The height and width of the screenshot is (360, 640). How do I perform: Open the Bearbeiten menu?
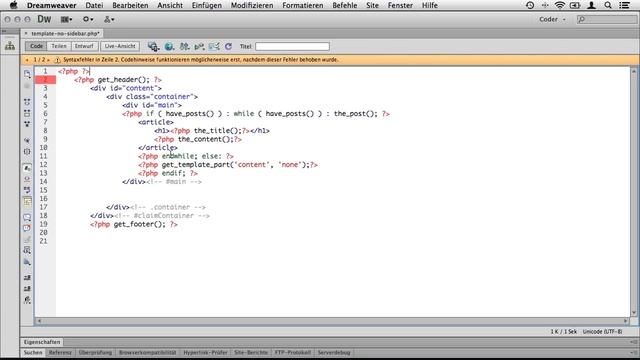pos(130,5)
